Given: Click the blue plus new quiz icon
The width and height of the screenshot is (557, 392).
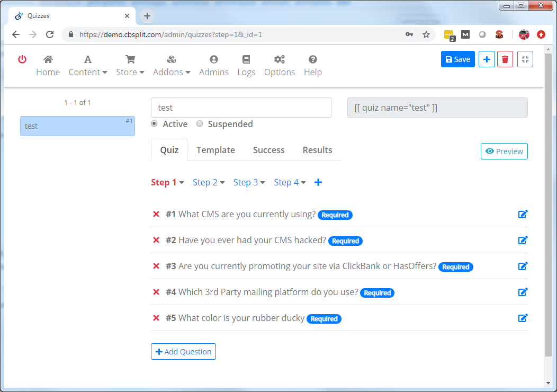Looking at the screenshot, I should point(486,59).
